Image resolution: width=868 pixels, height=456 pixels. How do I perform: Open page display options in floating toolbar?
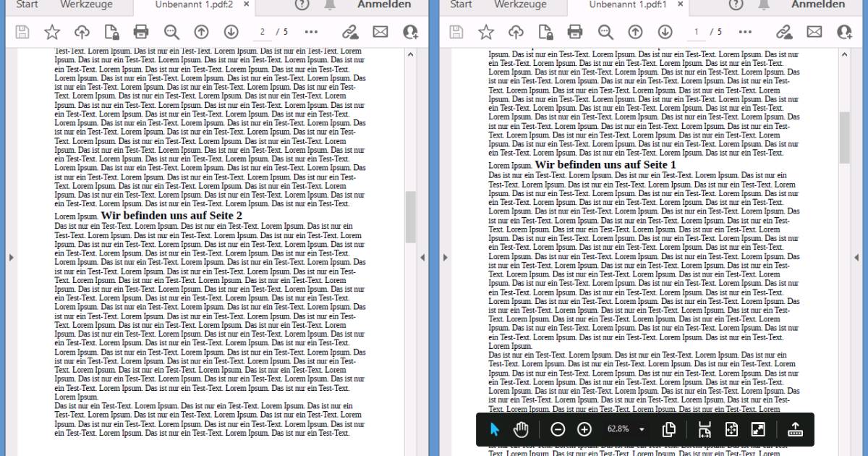(x=669, y=429)
